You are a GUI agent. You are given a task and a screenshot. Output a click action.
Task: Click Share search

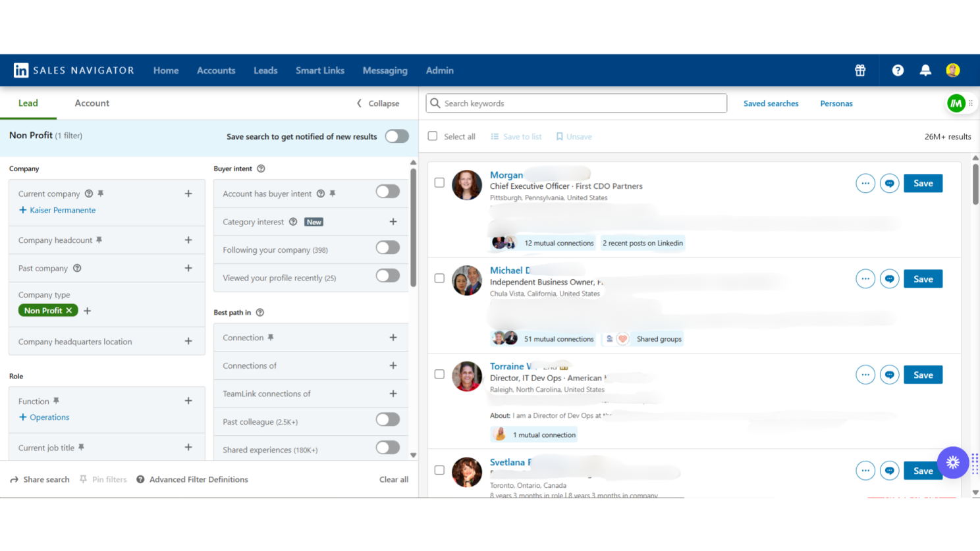pos(40,479)
